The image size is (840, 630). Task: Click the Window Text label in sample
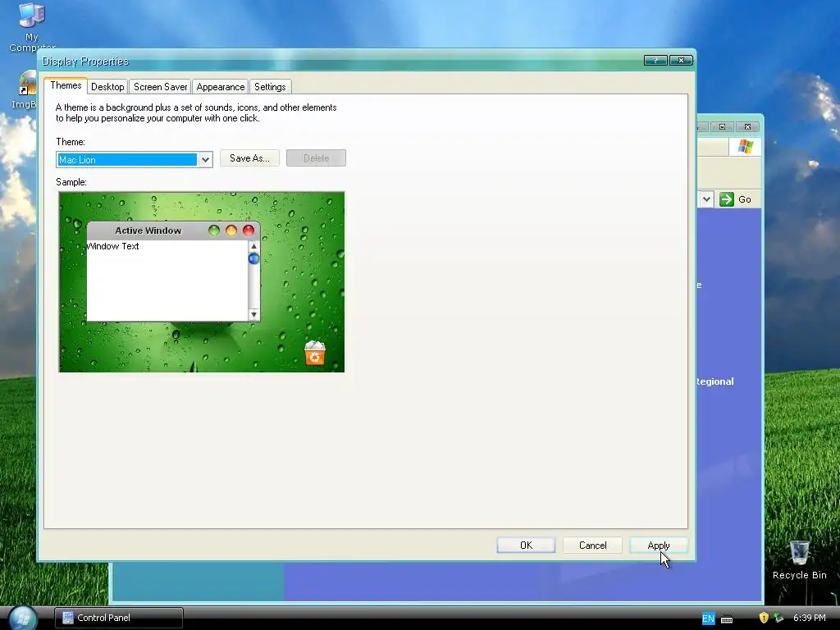click(x=113, y=246)
